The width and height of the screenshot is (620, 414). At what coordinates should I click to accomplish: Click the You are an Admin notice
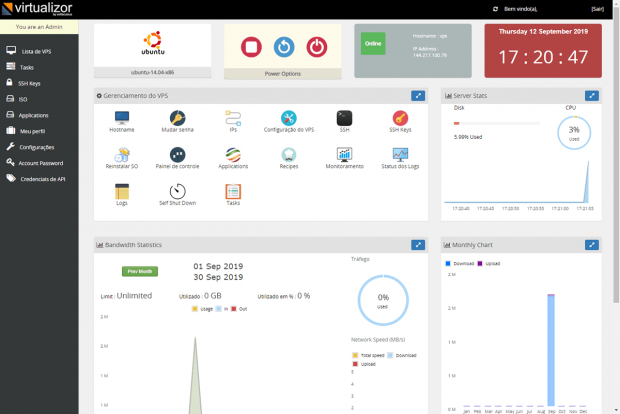click(x=39, y=27)
